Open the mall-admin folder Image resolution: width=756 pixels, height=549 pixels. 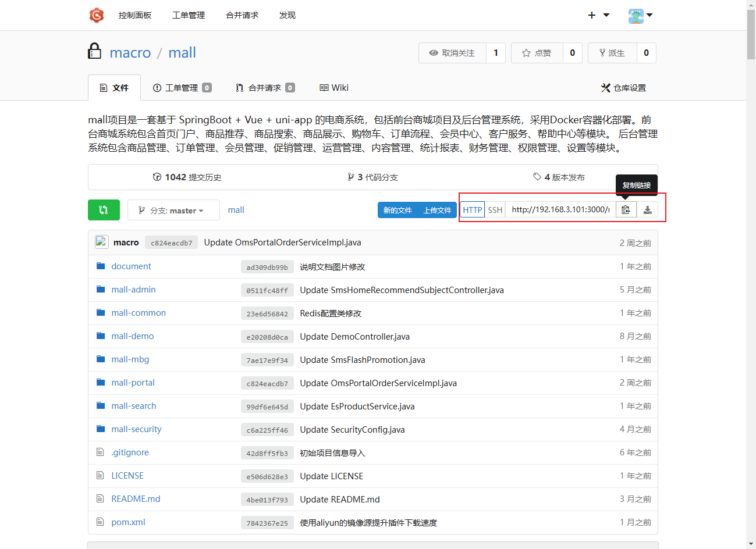133,290
